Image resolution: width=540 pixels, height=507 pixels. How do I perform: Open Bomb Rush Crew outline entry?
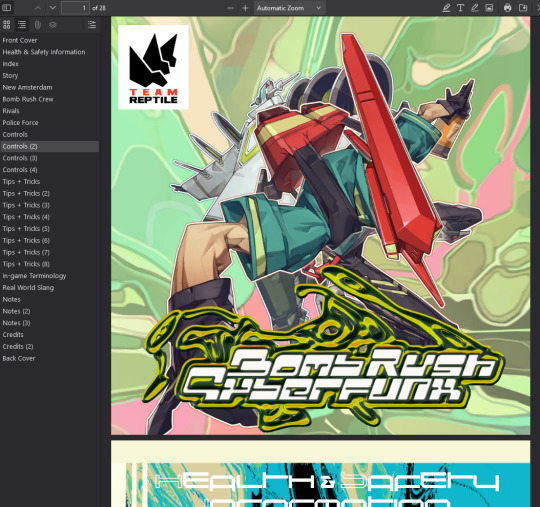pyautogui.click(x=28, y=99)
